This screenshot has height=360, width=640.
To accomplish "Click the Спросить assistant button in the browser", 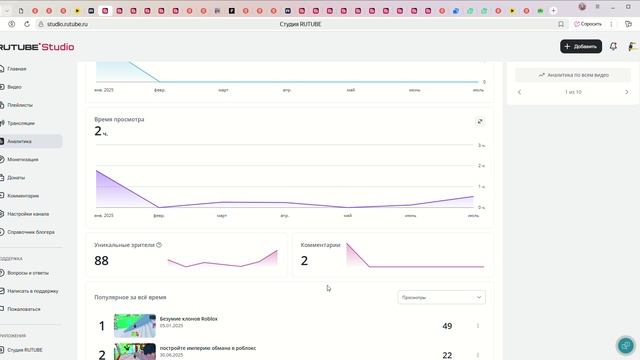I will (x=588, y=24).
